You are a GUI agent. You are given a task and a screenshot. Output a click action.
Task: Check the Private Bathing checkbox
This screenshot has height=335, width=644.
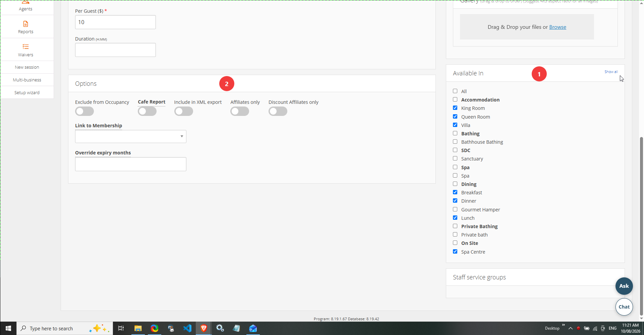pyautogui.click(x=455, y=226)
